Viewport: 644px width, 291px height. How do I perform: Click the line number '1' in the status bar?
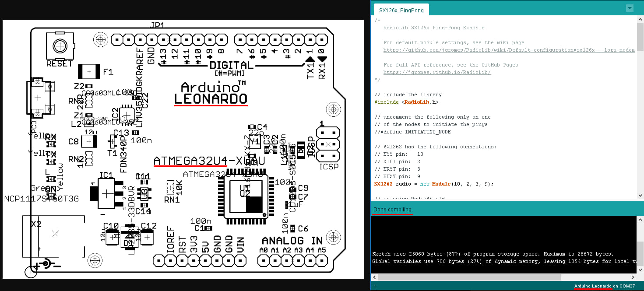pyautogui.click(x=374, y=286)
